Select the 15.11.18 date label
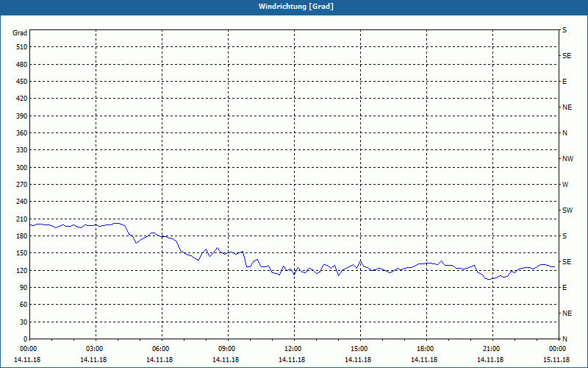Image resolution: width=588 pixels, height=368 pixels. 556,360
